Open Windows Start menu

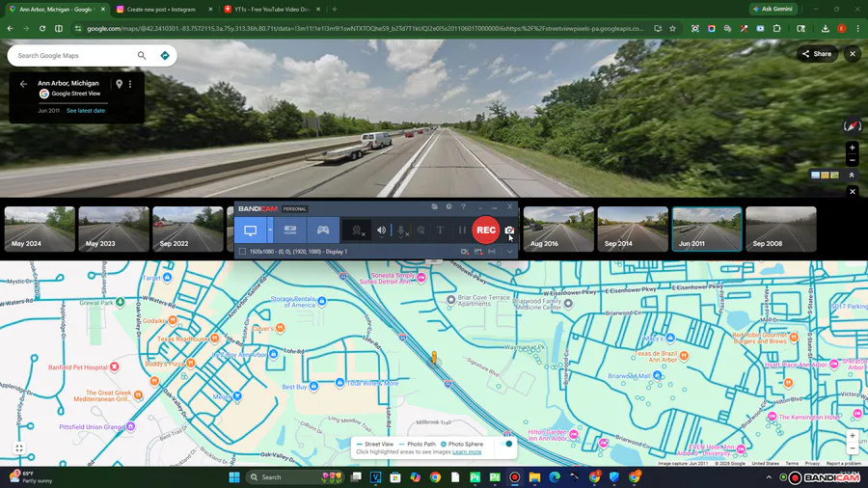[234, 477]
